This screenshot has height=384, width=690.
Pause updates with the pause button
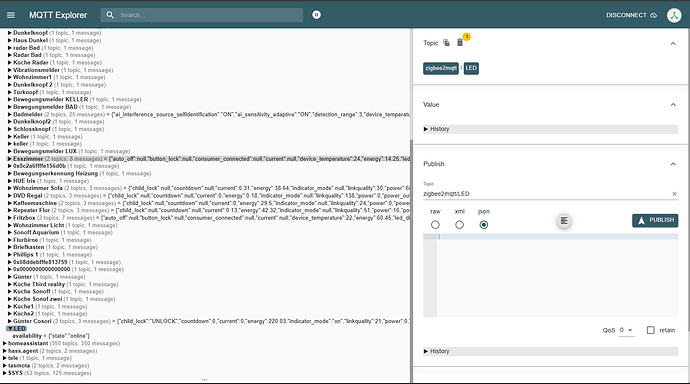[x=316, y=15]
